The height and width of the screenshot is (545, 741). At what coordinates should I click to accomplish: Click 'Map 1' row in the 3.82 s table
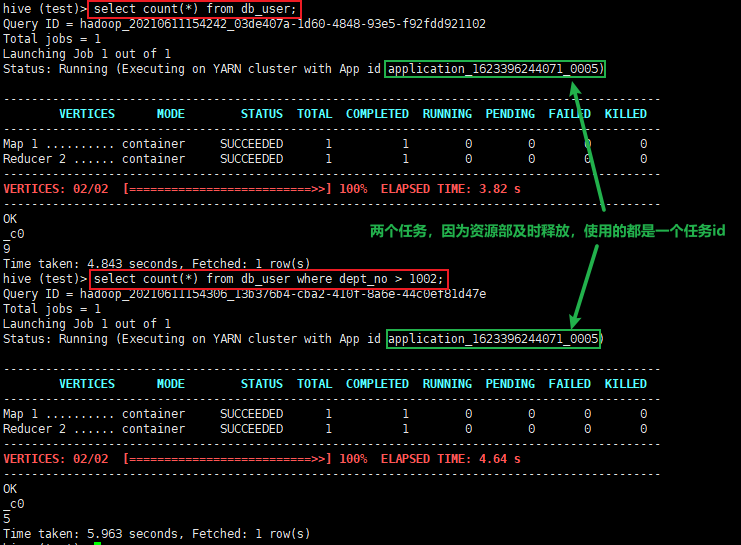[325, 144]
